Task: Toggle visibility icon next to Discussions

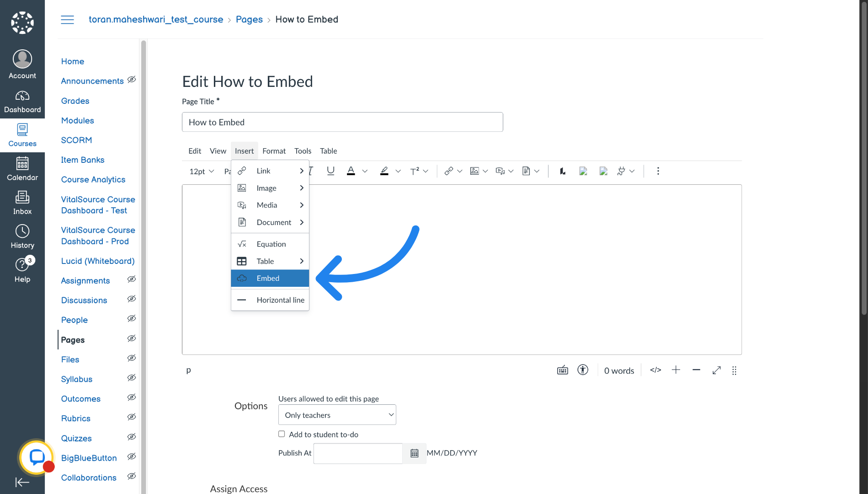Action: (x=132, y=299)
